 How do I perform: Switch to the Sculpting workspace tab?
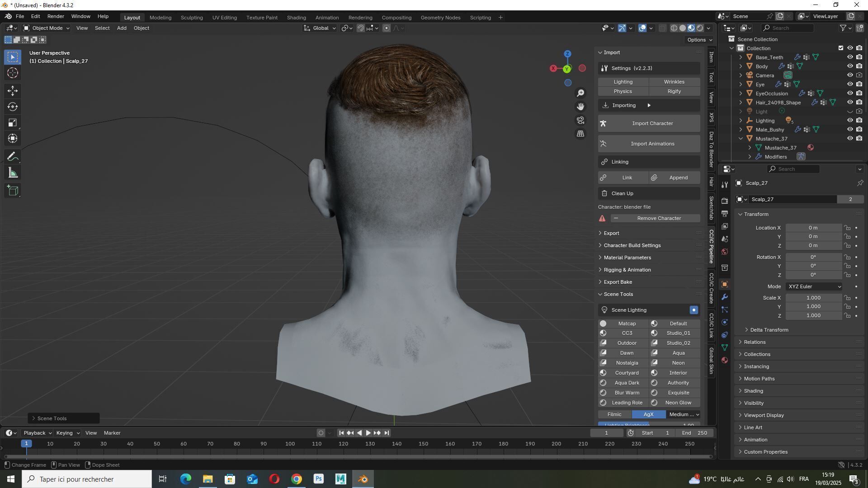(x=192, y=18)
